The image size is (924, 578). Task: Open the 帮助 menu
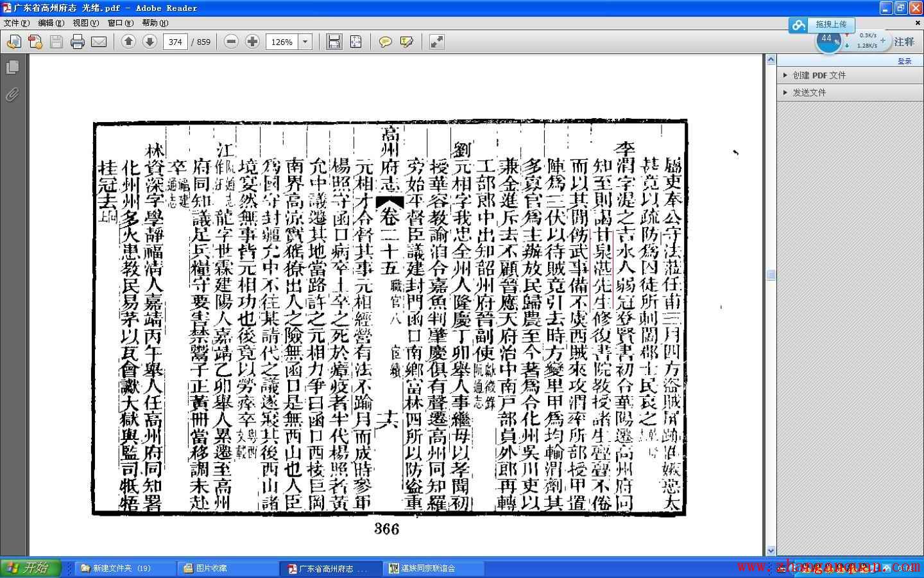[155, 22]
